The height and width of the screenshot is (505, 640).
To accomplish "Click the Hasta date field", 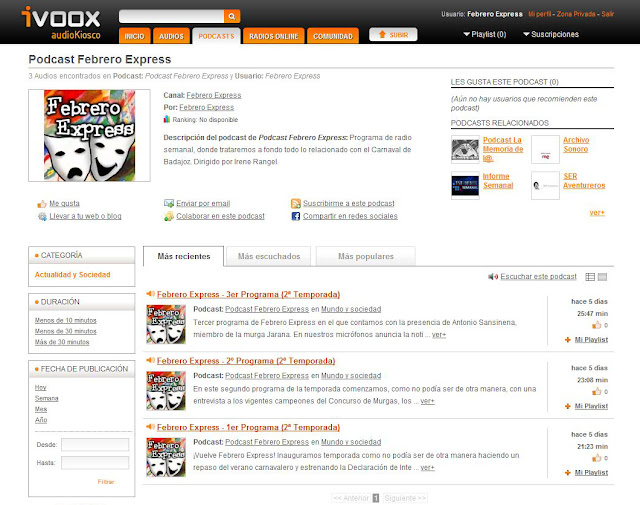I will [95, 463].
